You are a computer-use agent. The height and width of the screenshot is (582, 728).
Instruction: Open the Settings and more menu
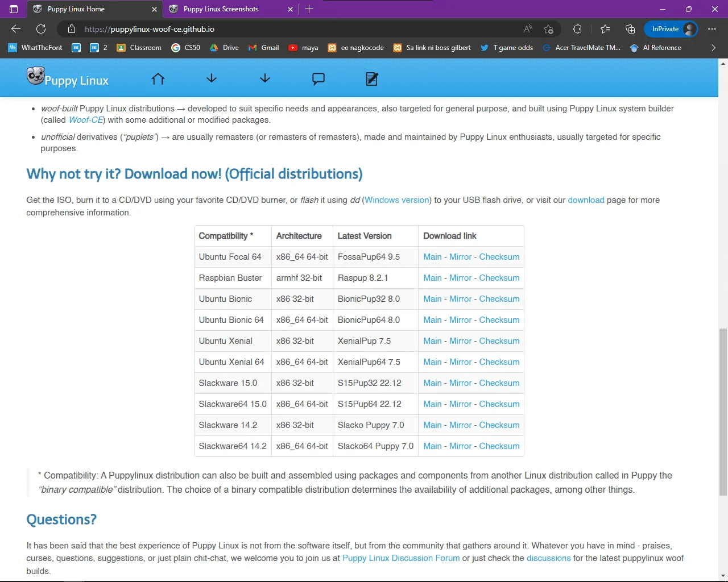pyautogui.click(x=712, y=29)
